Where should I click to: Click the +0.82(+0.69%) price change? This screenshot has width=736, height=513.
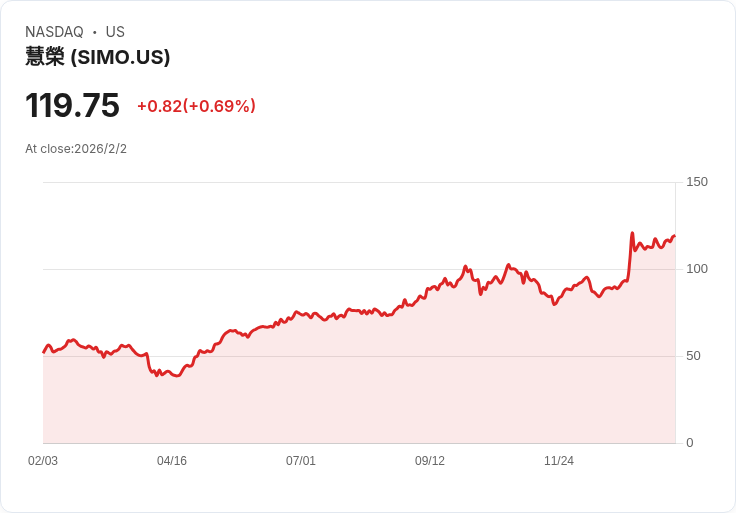pyautogui.click(x=196, y=106)
